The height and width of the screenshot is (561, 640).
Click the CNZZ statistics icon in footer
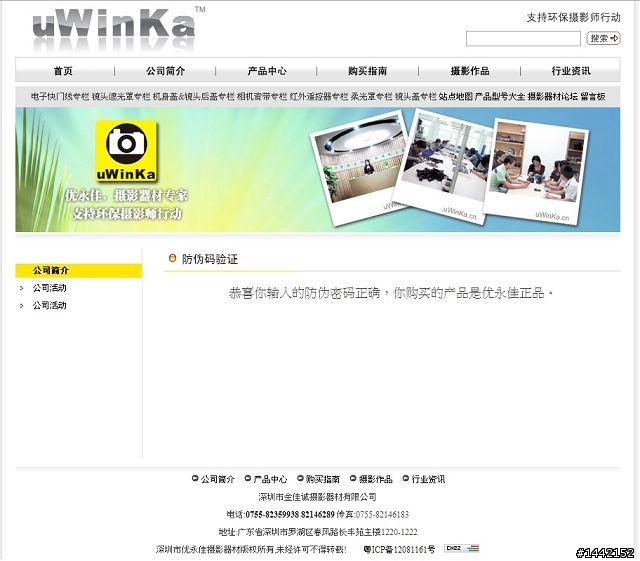pos(462,548)
